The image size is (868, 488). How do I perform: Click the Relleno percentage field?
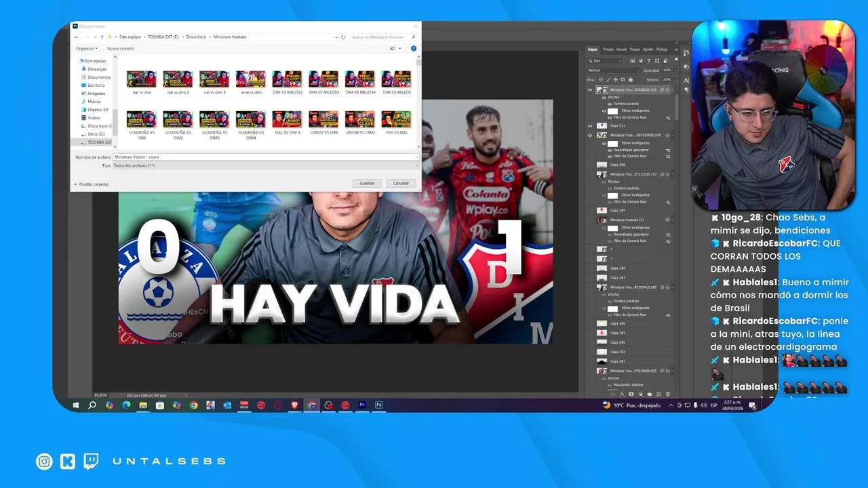click(666, 80)
